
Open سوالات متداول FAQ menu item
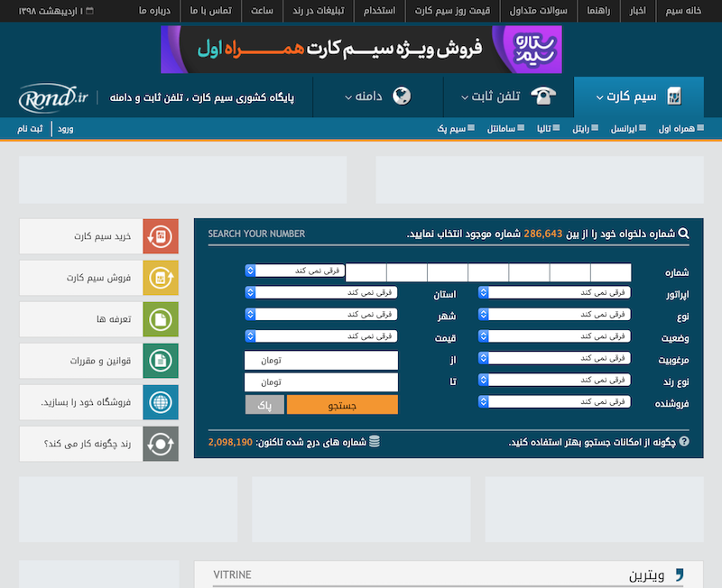pyautogui.click(x=538, y=11)
